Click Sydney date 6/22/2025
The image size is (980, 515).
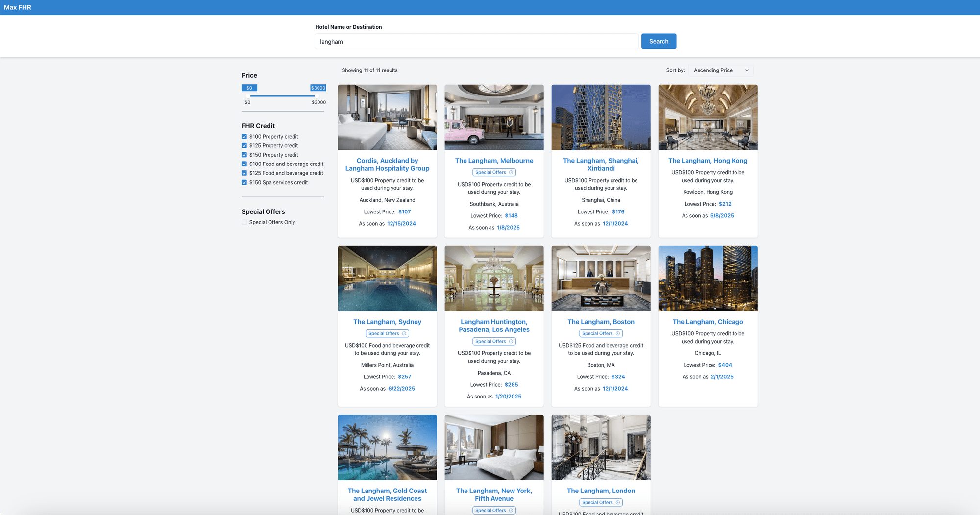pos(401,389)
